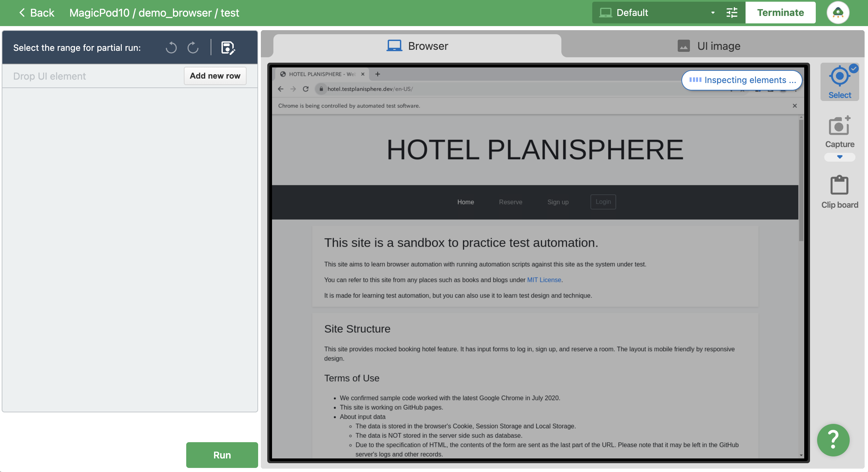The height and width of the screenshot is (472, 868).
Task: Close the HOTEL PLANISPHERE browser tab
Action: click(x=363, y=74)
